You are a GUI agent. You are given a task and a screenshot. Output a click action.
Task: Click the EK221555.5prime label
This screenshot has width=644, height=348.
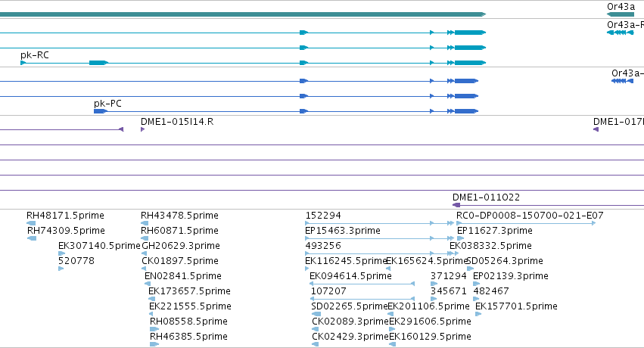190,306
